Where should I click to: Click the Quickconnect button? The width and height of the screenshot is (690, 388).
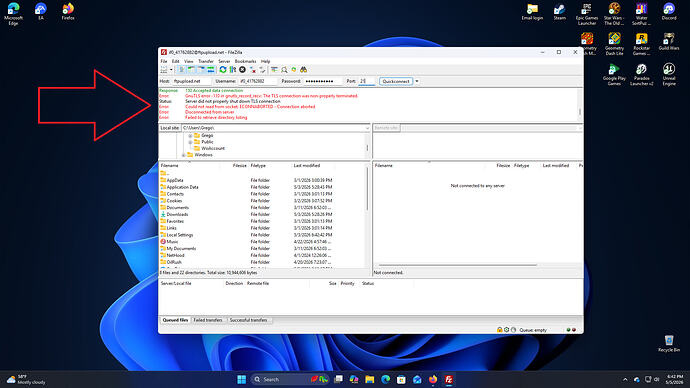click(396, 81)
